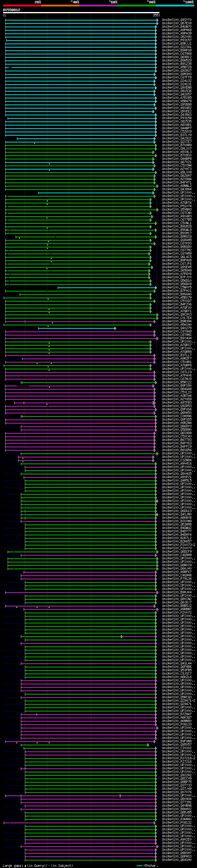
Task: Select the UniRef100_A9TFB3 label
Action: [x=176, y=403]
